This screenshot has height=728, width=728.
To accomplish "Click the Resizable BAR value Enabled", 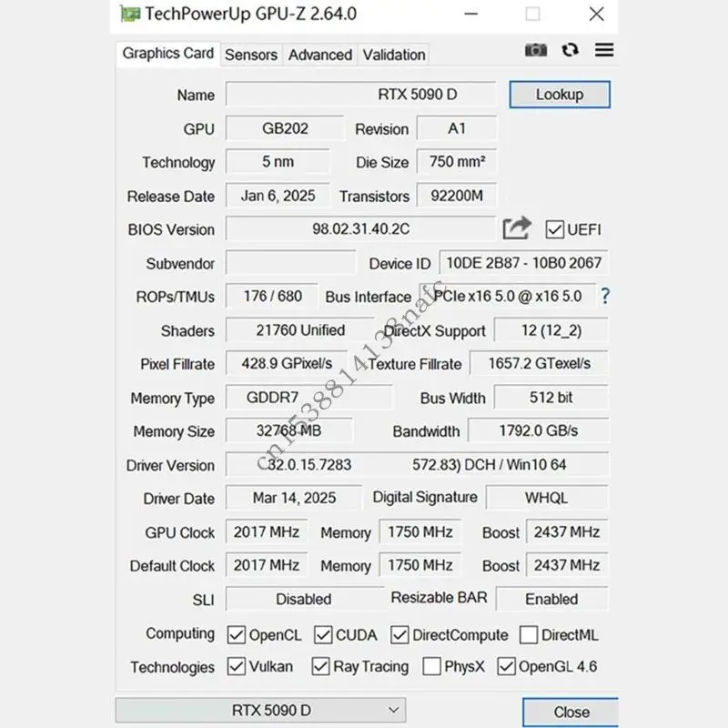I will [552, 599].
